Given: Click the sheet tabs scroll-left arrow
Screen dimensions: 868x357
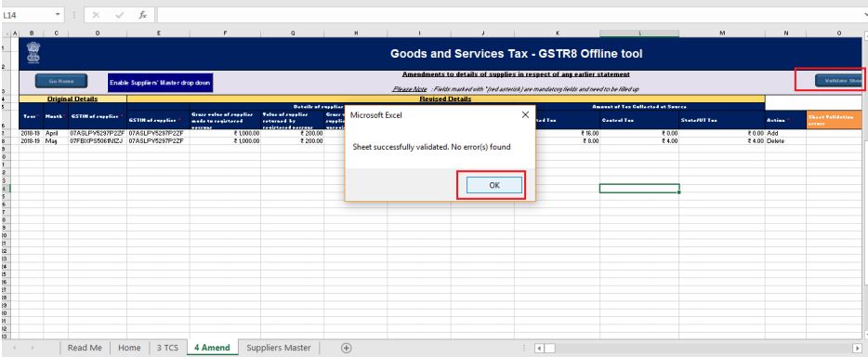Looking at the screenshot, I should 15,348.
